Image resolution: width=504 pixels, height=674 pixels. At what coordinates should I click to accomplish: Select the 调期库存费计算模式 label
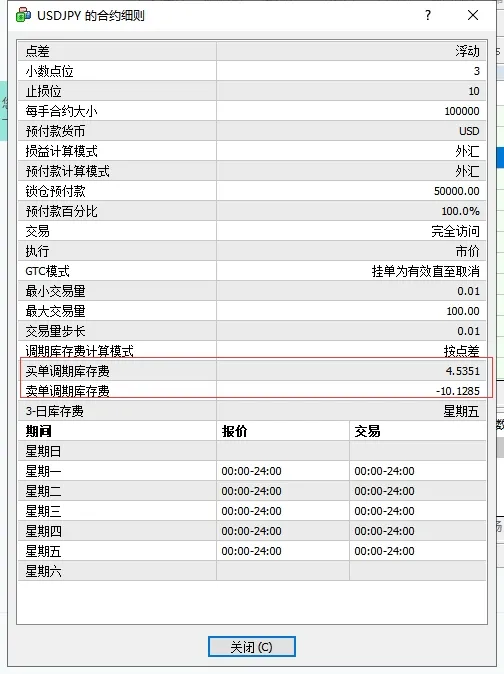click(79, 351)
